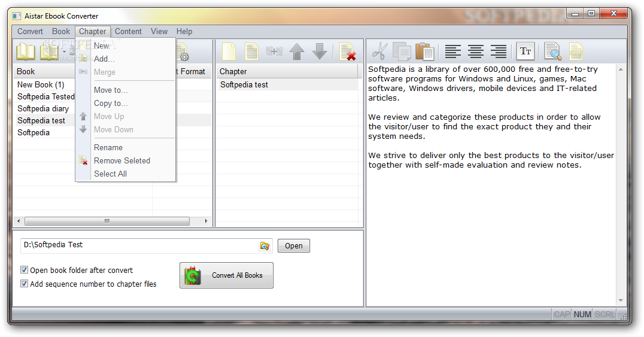Screen dimensions: 644x337
Task: Click inside the chapter text editor content
Action: click(x=491, y=185)
